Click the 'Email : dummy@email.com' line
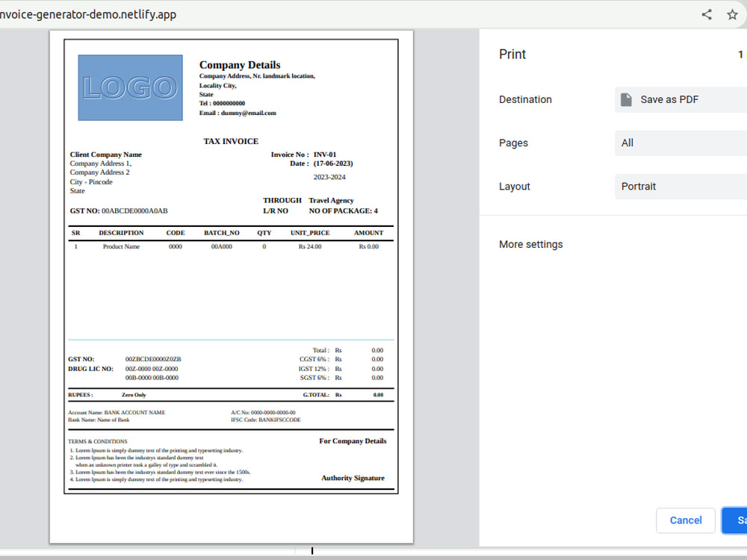Image resolution: width=747 pixels, height=560 pixels. [x=238, y=113]
